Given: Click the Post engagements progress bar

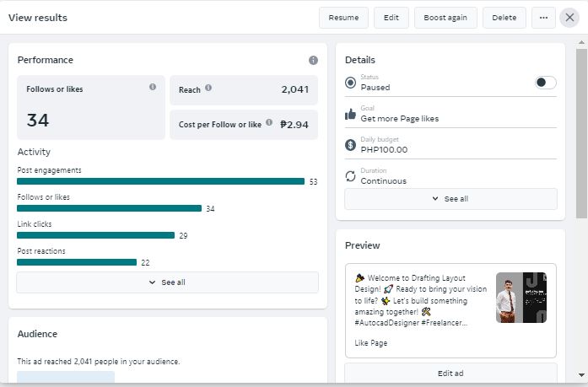Looking at the screenshot, I should 160,181.
